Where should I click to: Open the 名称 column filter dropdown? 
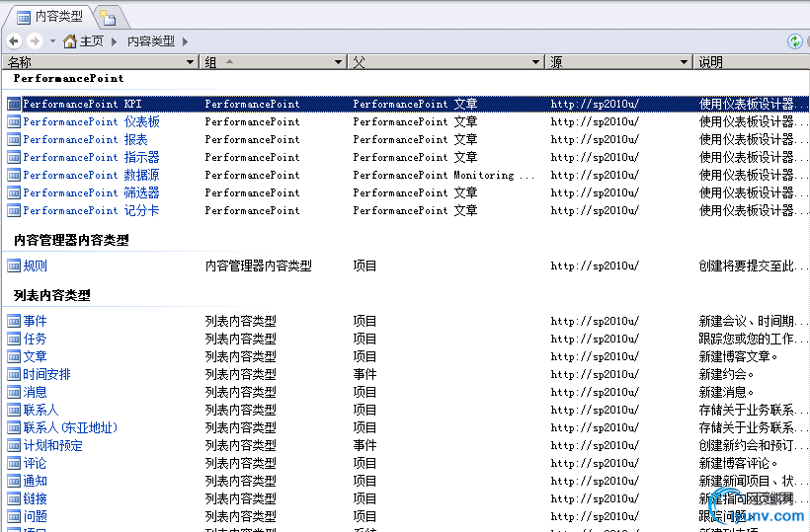click(190, 62)
